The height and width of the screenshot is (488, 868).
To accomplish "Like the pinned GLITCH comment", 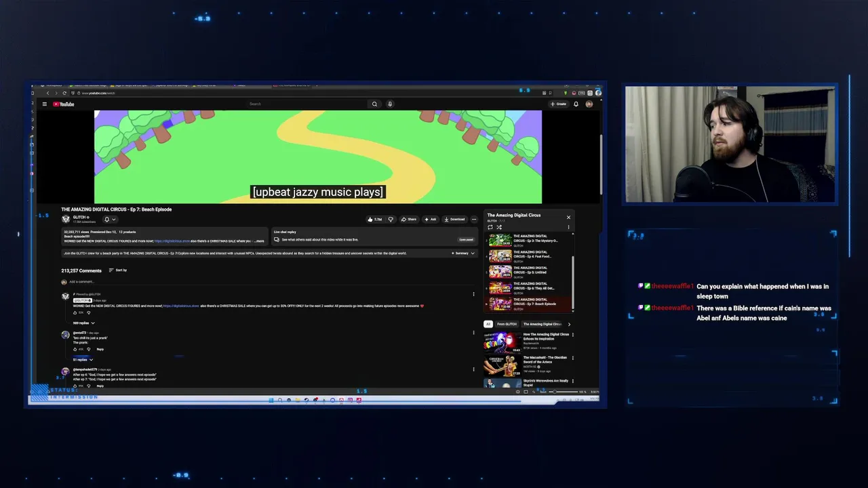I will tap(76, 312).
